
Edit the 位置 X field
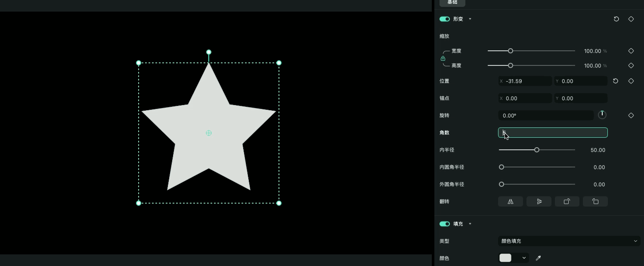(525, 81)
